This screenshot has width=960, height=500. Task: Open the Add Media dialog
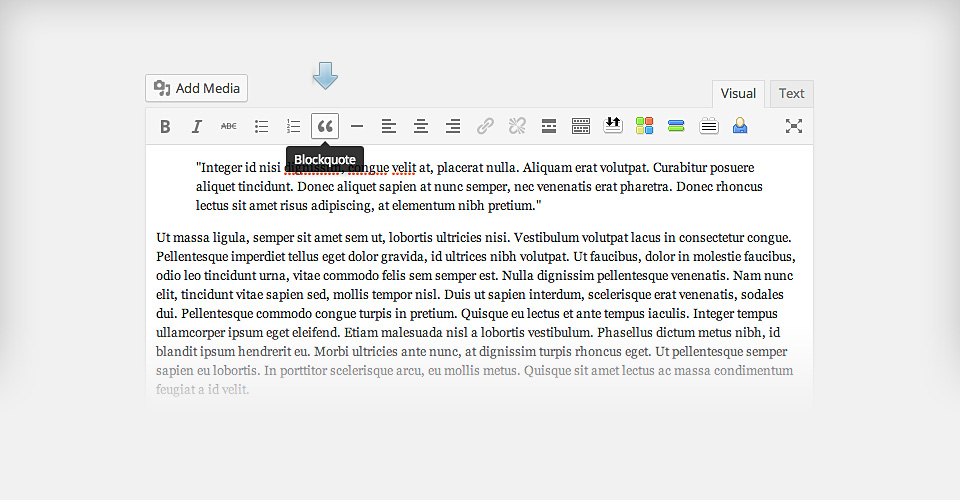point(197,88)
